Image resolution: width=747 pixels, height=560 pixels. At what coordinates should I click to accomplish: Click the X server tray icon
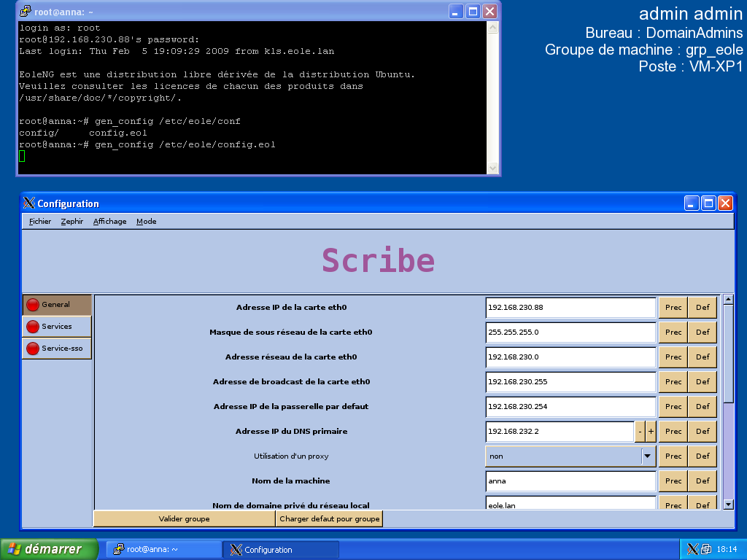(693, 550)
